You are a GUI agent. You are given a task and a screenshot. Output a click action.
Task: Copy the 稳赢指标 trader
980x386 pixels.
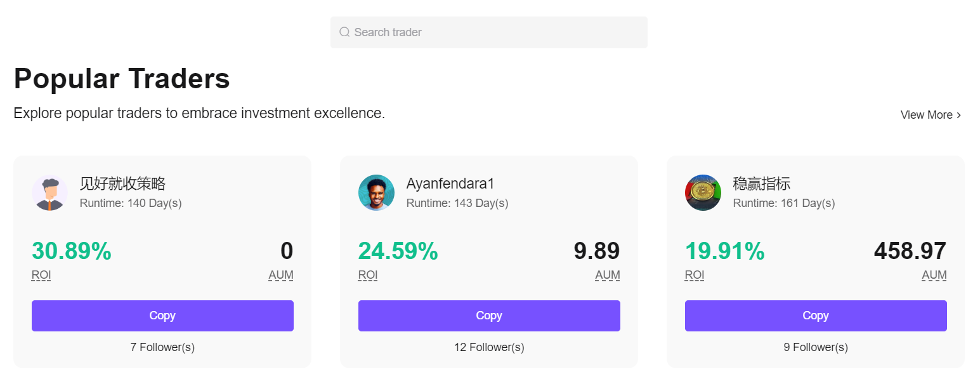(815, 316)
